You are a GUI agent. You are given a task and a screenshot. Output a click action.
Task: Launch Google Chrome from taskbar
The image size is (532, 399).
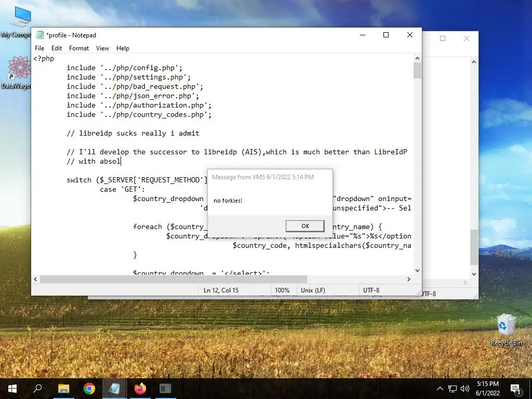coord(89,389)
